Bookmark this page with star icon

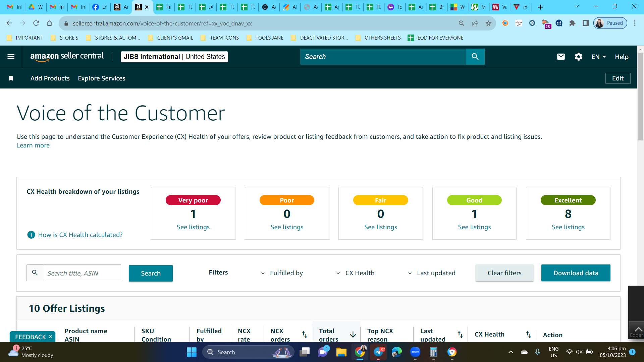[488, 23]
